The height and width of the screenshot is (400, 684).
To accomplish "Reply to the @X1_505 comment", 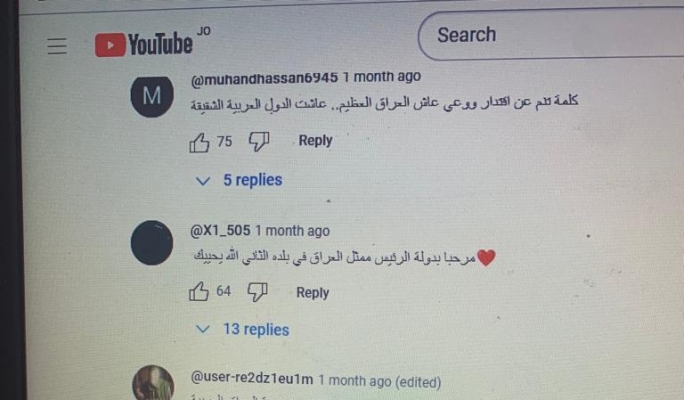I will (312, 292).
